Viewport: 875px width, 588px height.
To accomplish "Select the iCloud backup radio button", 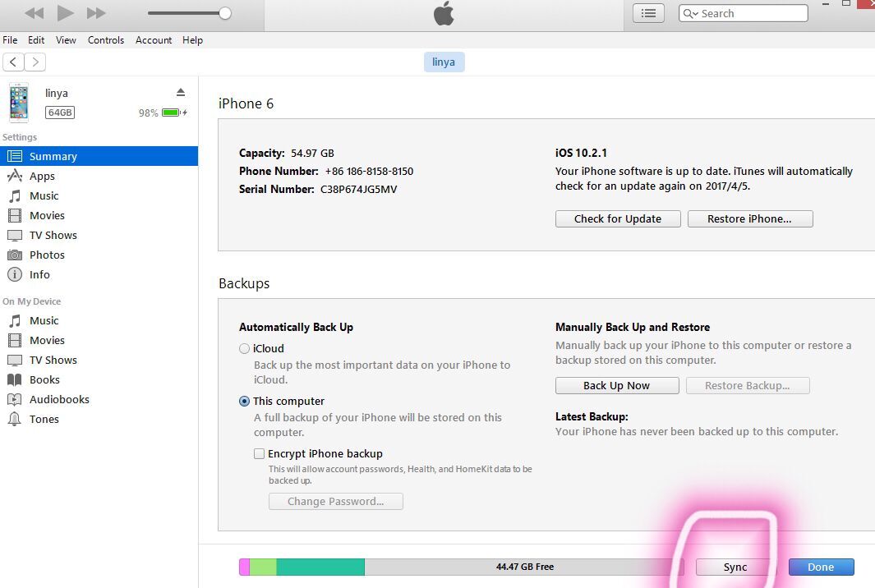I will click(244, 348).
